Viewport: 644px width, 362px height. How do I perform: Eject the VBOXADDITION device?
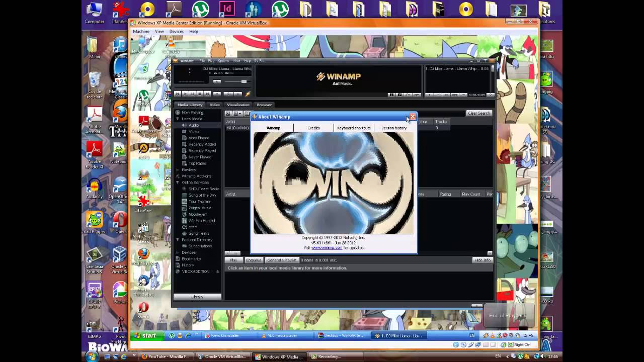click(217, 271)
